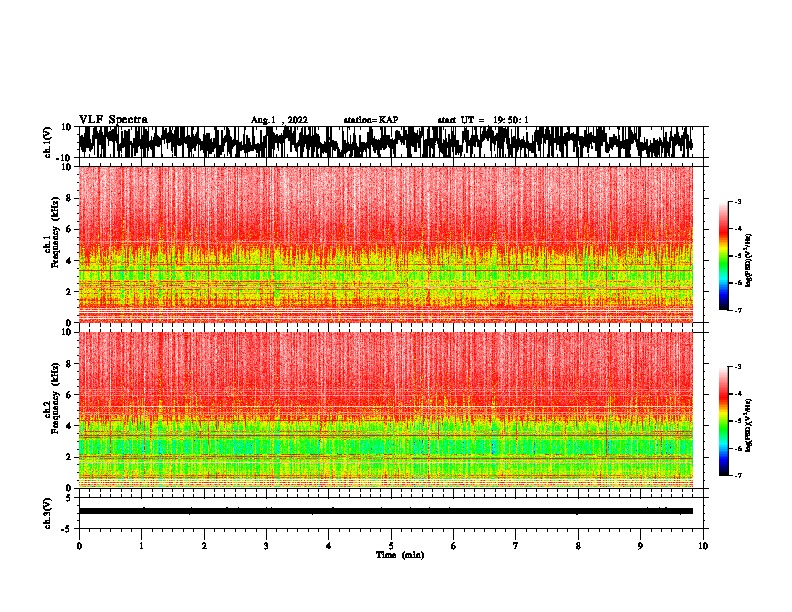792x612 pixels.
Task: Click the "ch.3(V)" axis label
Action: 48,513
